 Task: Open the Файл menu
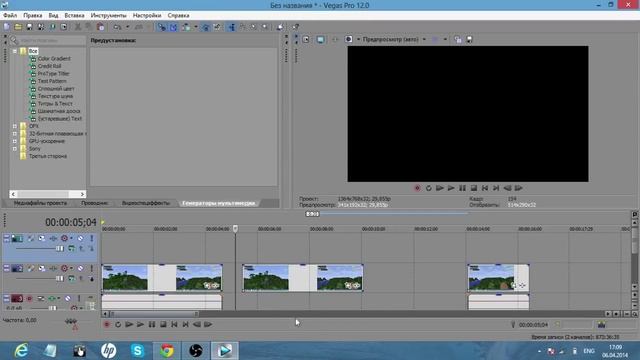point(10,16)
